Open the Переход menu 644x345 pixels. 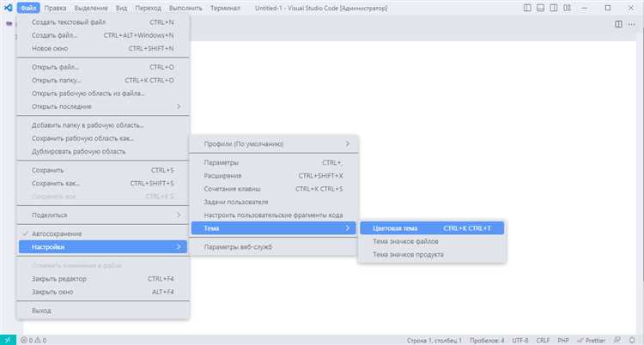(x=149, y=8)
